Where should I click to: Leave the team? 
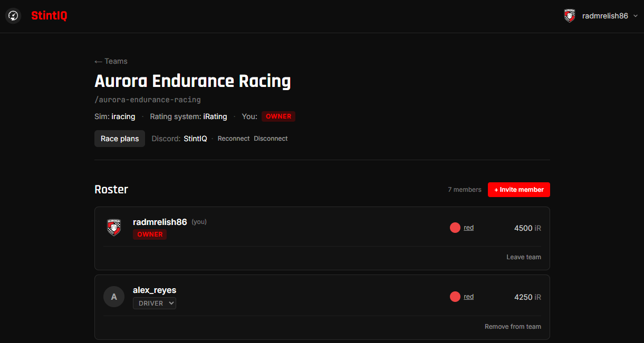pos(524,257)
